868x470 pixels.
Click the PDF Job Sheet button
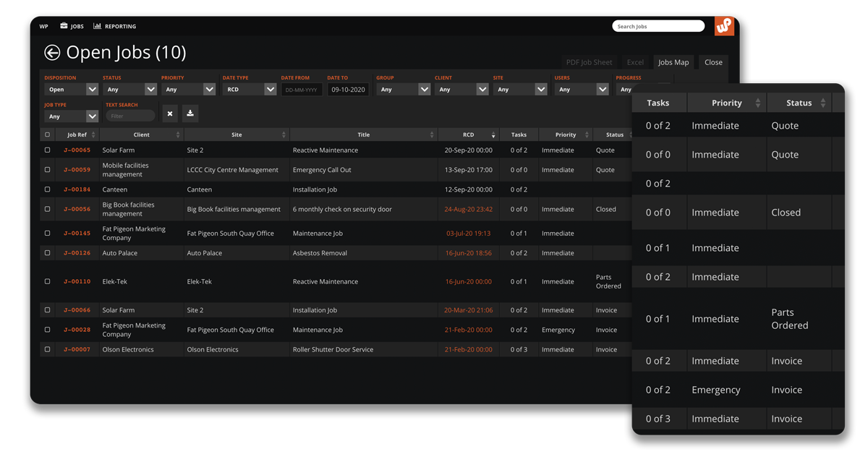[589, 62]
